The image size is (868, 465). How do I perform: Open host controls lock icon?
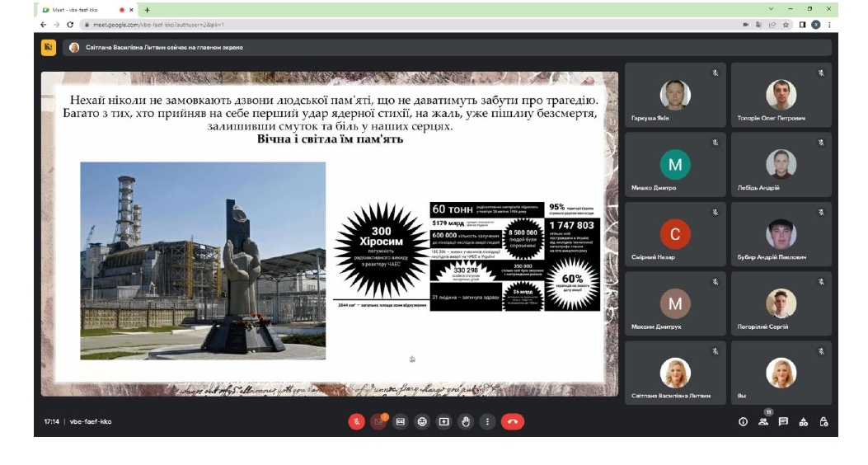click(823, 422)
